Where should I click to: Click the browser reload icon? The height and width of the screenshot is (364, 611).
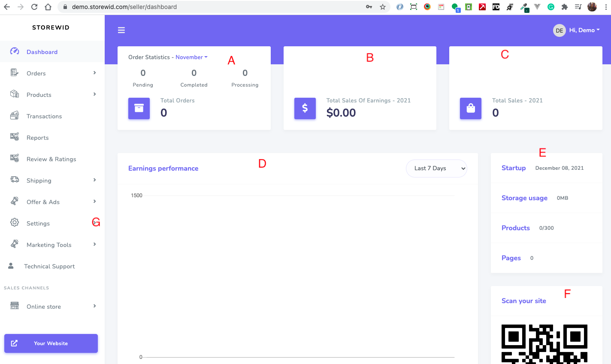(34, 7)
